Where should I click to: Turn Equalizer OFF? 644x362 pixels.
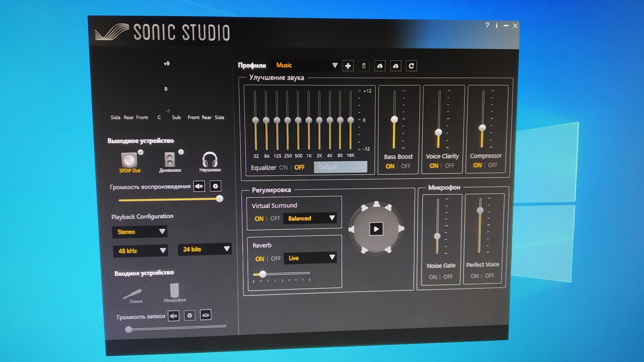299,167
